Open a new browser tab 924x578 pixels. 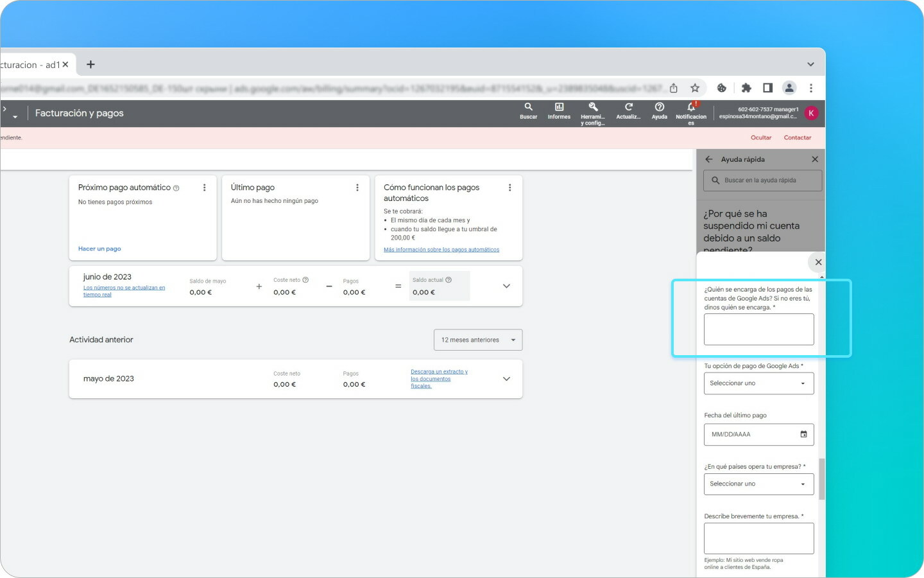[x=90, y=64]
